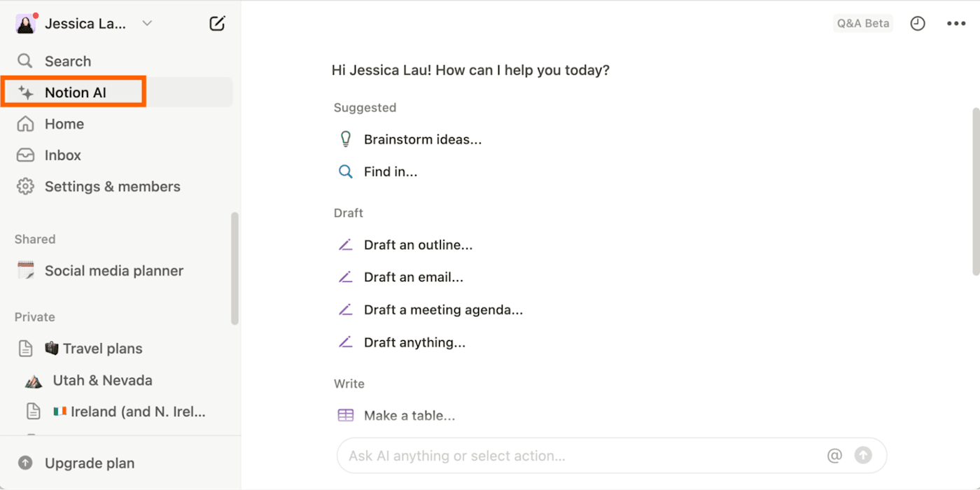Click the Q&A Beta badge

coord(863,23)
